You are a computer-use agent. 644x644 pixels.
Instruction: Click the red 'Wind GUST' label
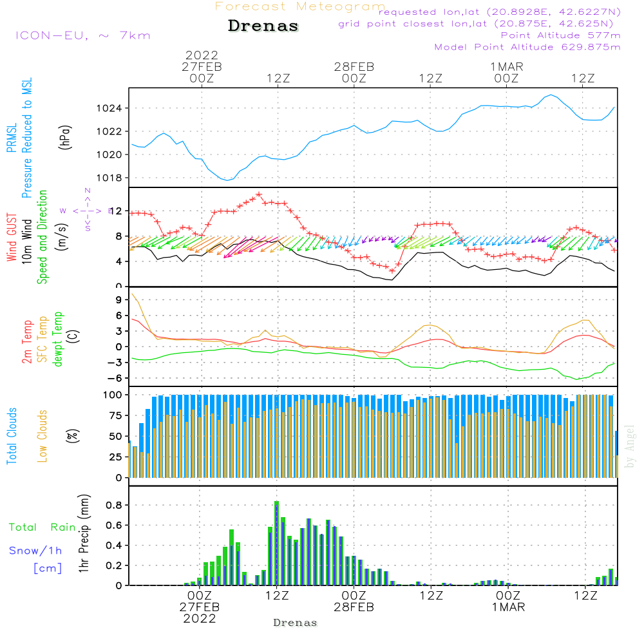[12, 237]
